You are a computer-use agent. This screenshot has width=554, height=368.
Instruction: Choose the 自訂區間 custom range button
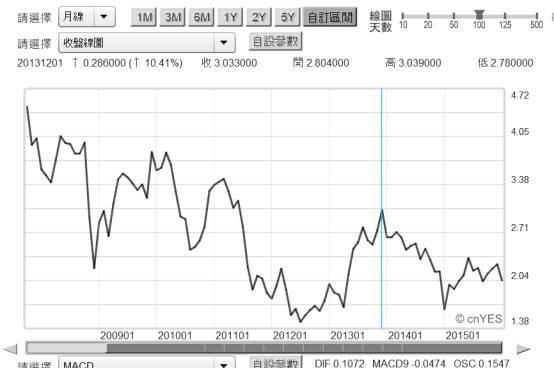click(x=330, y=17)
